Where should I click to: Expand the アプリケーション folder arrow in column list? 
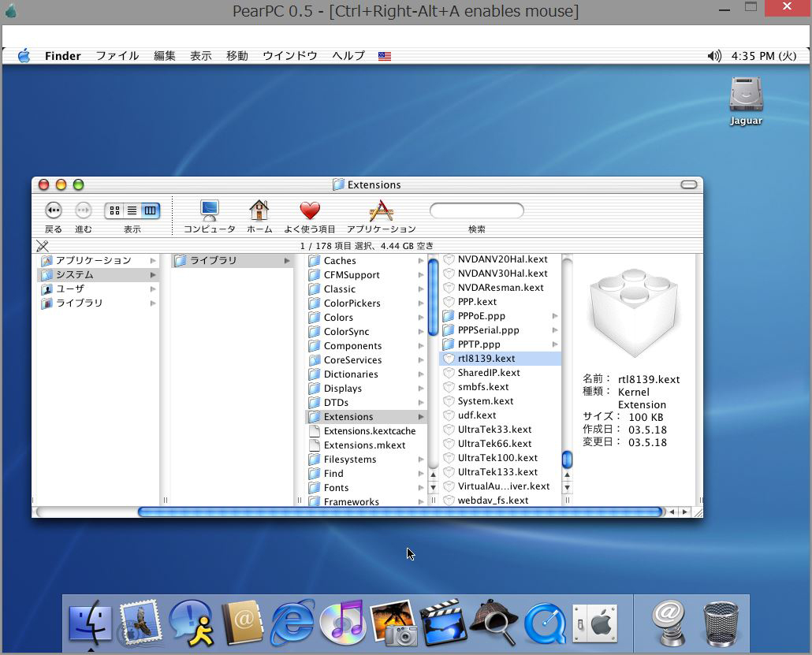(x=153, y=260)
